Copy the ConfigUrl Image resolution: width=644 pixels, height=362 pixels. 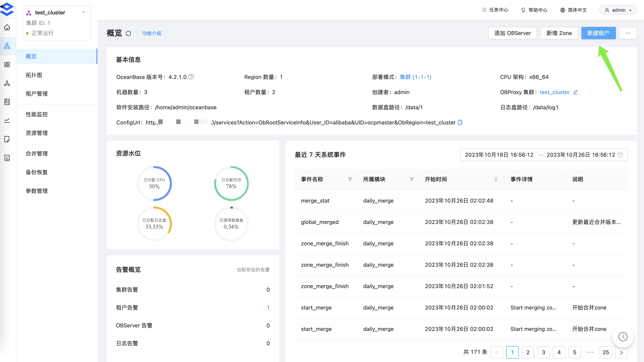point(460,122)
